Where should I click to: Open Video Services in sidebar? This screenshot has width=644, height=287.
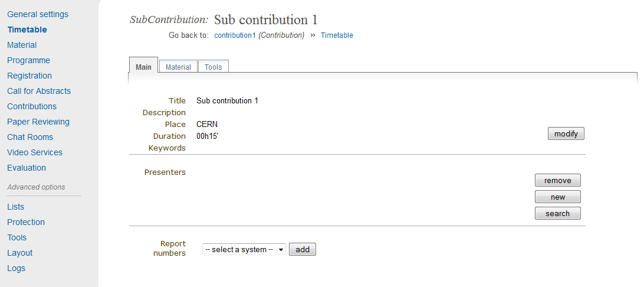coord(34,152)
